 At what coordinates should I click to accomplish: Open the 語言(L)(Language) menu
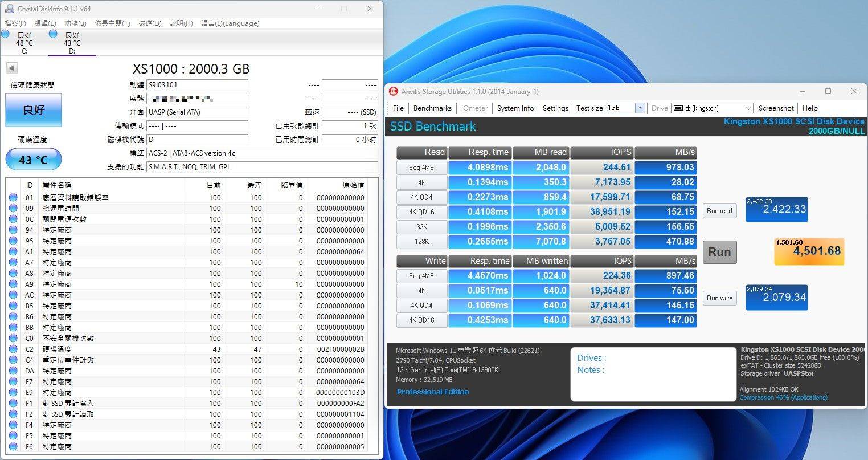pos(230,23)
